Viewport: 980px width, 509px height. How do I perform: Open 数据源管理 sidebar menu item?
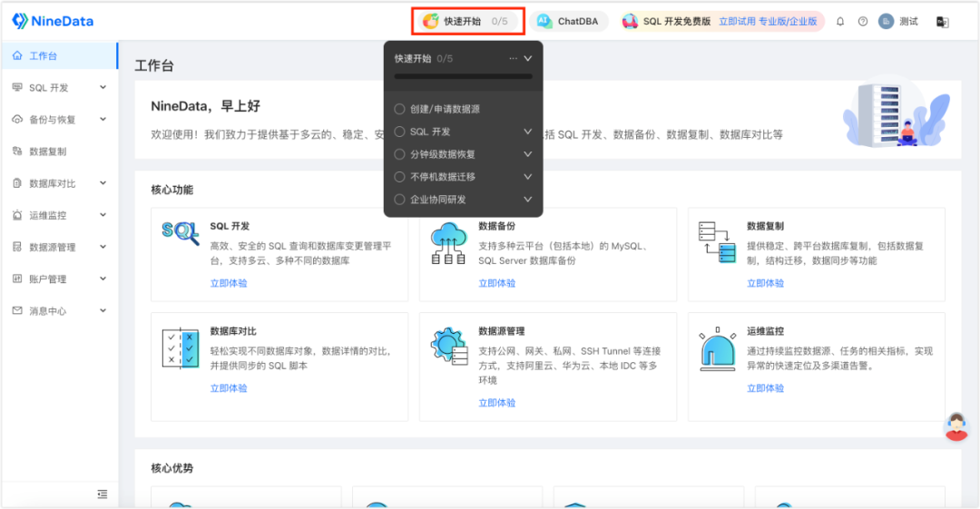point(59,247)
